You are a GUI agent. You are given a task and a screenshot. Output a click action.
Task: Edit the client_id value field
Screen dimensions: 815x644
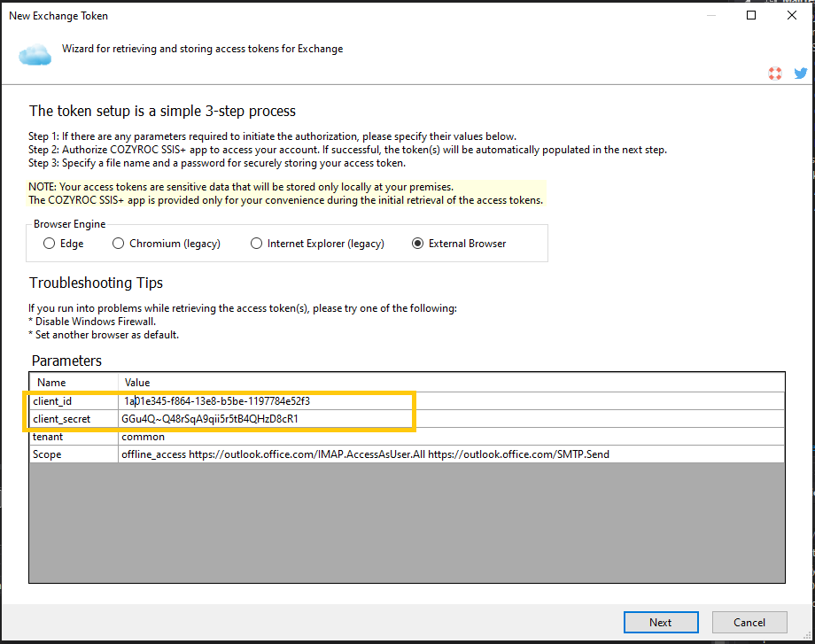pyautogui.click(x=266, y=401)
